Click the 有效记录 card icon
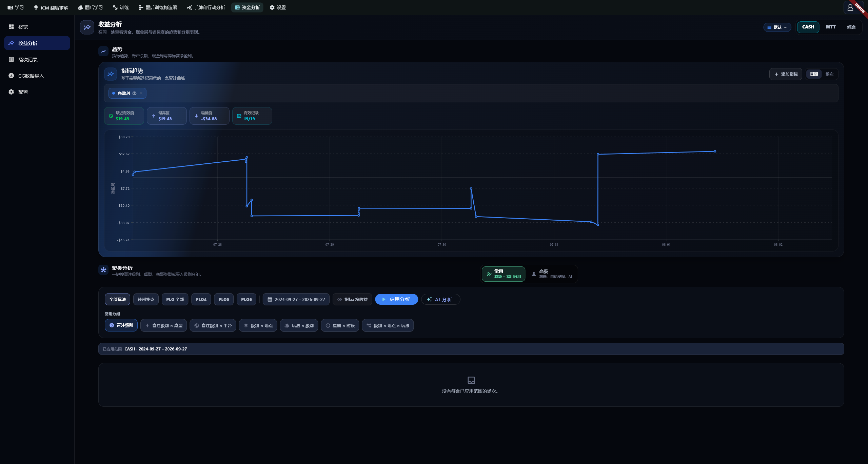868x464 pixels. [239, 116]
